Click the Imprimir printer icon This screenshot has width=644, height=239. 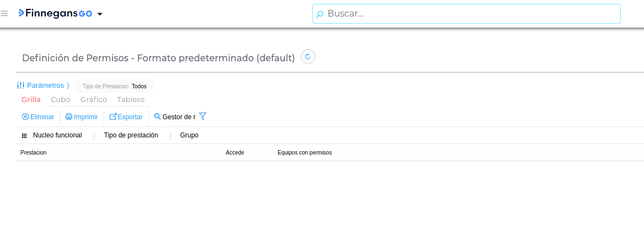click(69, 117)
